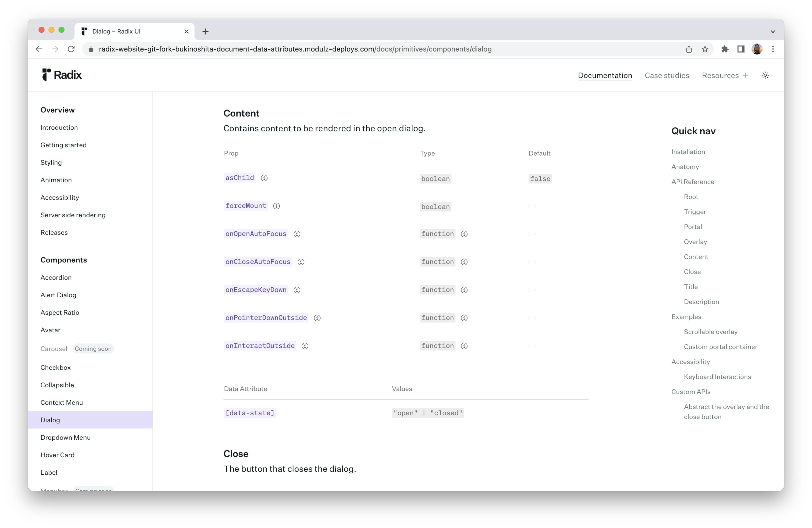Click info icon next to onPointerDownOutside
Screen dimensions: 812x528
(317, 318)
